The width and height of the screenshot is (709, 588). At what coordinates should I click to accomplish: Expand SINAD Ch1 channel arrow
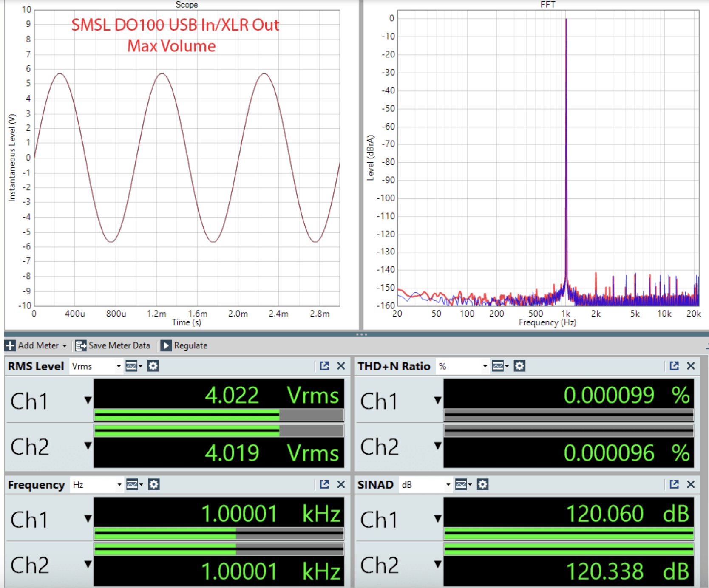point(438,519)
